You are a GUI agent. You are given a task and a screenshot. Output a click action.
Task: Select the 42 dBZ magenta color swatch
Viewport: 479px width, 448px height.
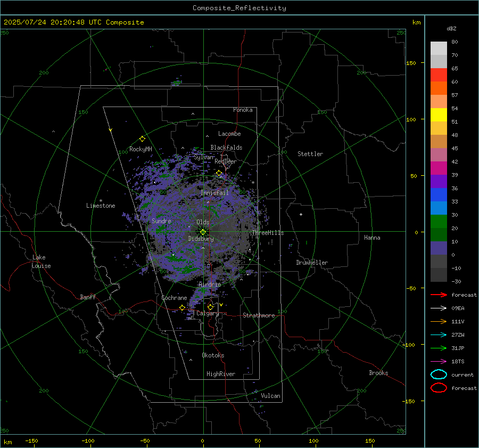pos(439,168)
